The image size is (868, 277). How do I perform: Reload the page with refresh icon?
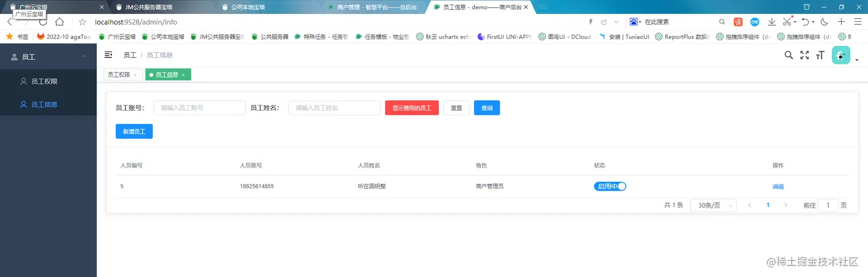[x=43, y=22]
